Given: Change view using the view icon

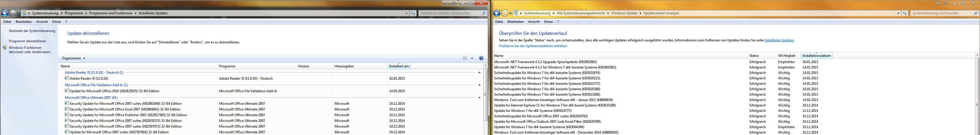Looking at the screenshot, I should coord(465,59).
